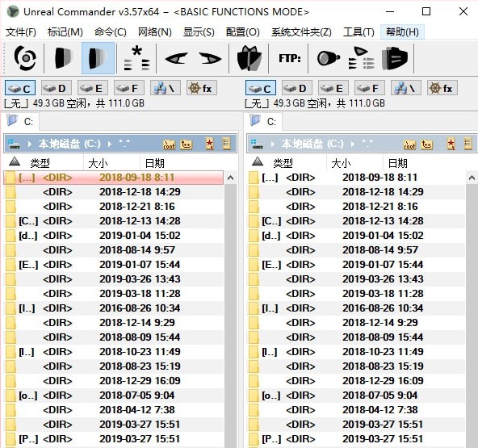
Task: Click the first panel-view toolbar icon
Action: click(x=64, y=58)
